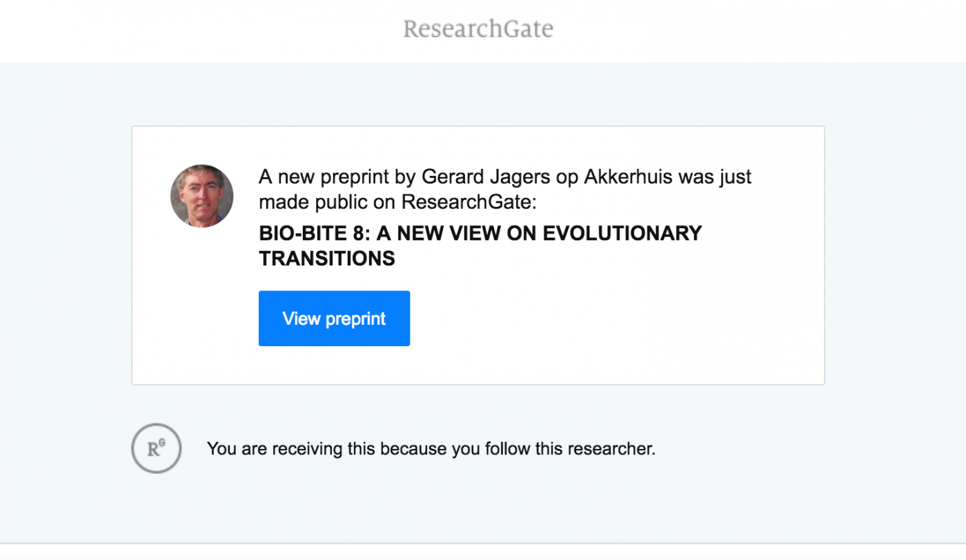Image resolution: width=966 pixels, height=560 pixels.
Task: Click the ResearchGate logo in the header
Action: [478, 28]
